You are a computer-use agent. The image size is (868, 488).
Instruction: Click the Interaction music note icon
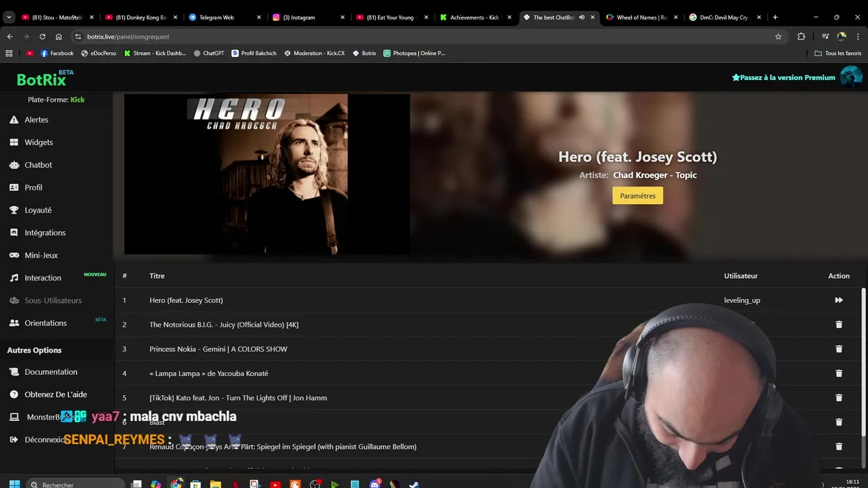coord(14,278)
